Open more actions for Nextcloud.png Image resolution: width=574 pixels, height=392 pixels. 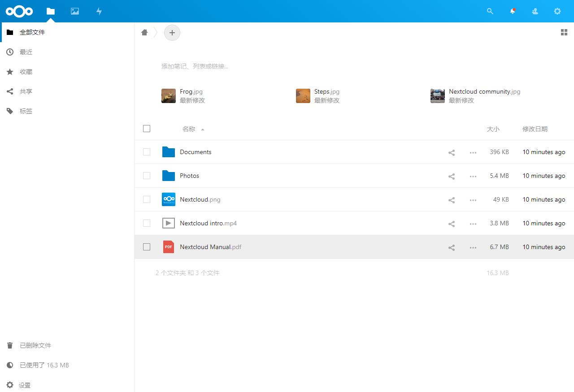coord(473,200)
